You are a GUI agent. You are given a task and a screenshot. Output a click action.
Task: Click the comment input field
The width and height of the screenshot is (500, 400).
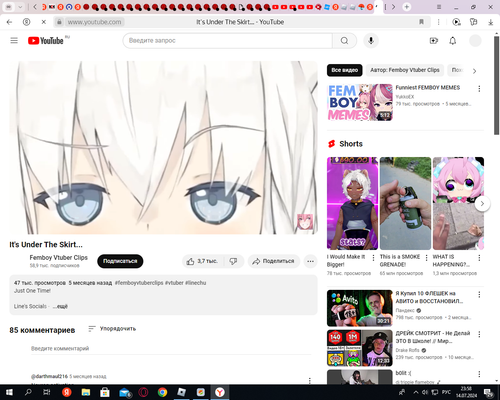[x=171, y=349]
